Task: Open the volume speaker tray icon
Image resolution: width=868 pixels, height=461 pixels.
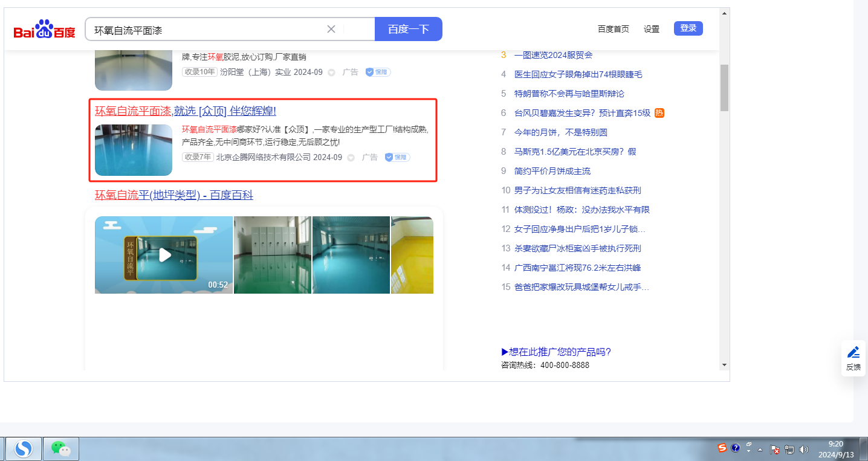Action: pyautogui.click(x=803, y=449)
